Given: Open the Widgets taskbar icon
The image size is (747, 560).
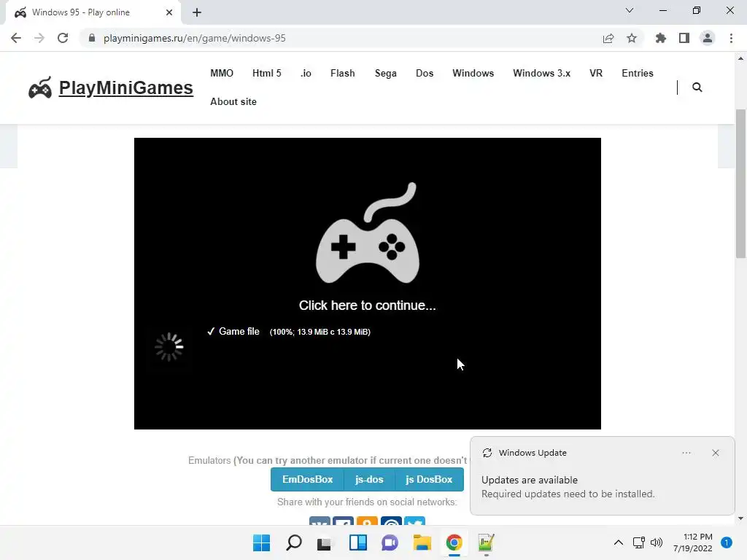Looking at the screenshot, I should [357, 542].
